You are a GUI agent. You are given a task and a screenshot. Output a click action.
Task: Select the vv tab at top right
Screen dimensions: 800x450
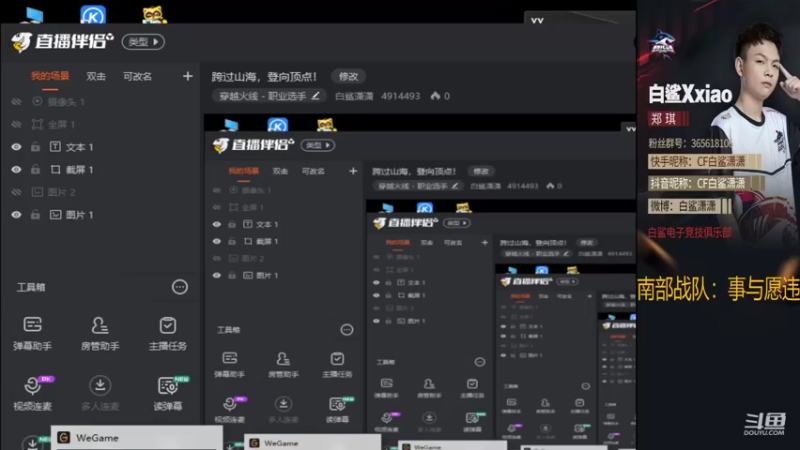pyautogui.click(x=537, y=20)
